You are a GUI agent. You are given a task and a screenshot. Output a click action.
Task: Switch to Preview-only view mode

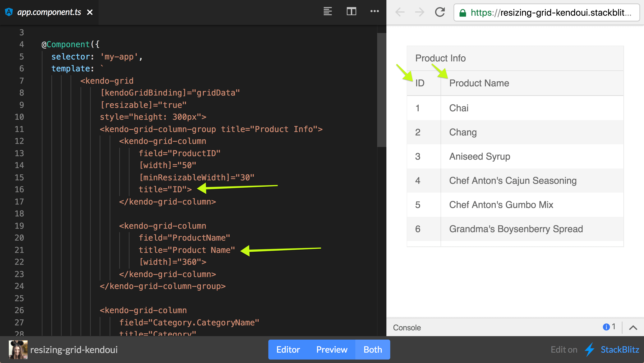332,350
